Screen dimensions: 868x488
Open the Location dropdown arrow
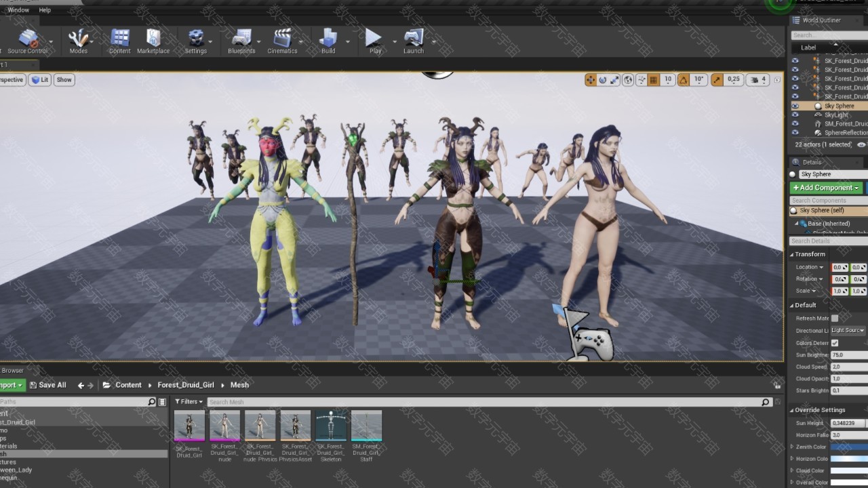click(x=821, y=267)
